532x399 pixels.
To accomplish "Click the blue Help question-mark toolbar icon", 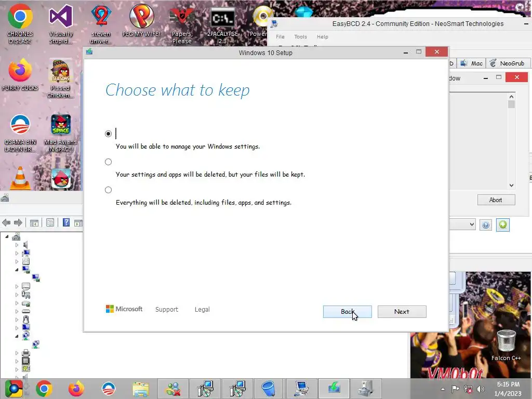I will [66, 222].
